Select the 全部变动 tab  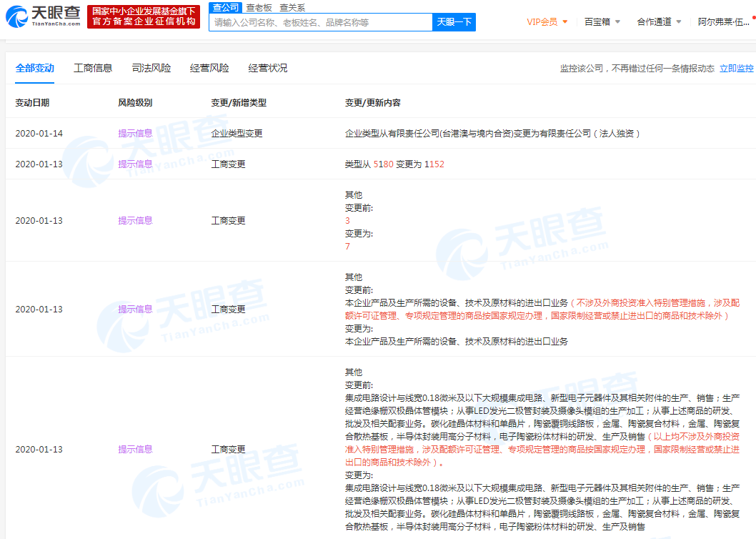34,68
